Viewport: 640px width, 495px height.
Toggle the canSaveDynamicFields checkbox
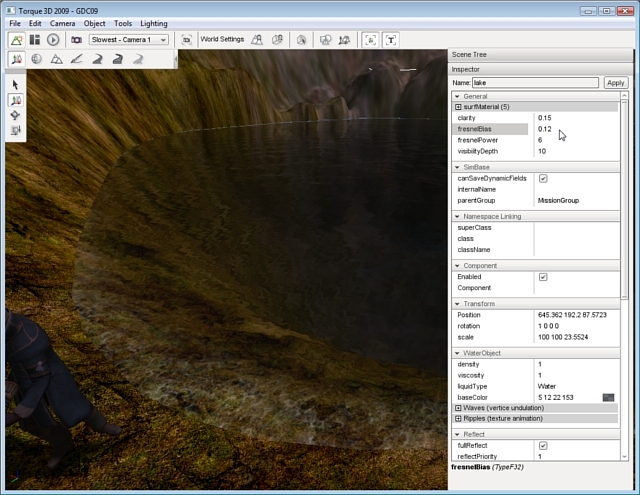tap(543, 178)
